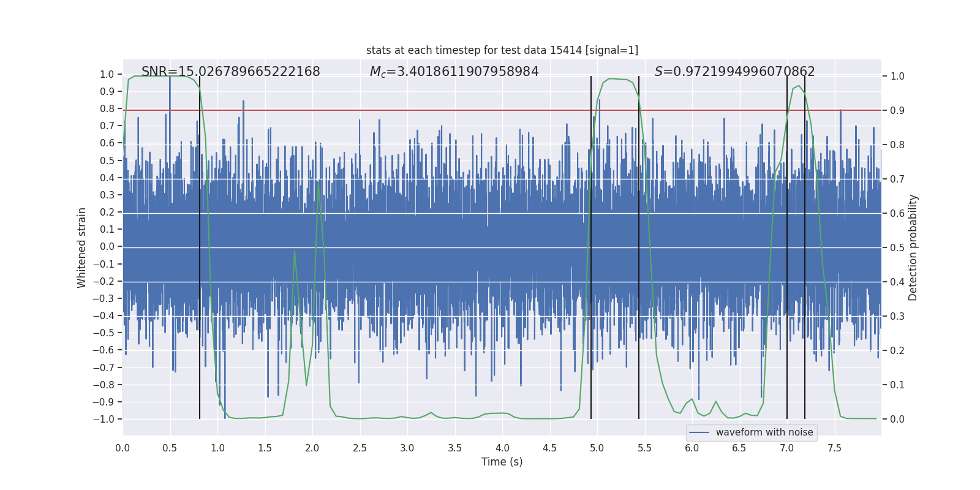The image size is (980, 490).
Task: Select the Mc chirp mass annotation
Action: click(x=454, y=72)
